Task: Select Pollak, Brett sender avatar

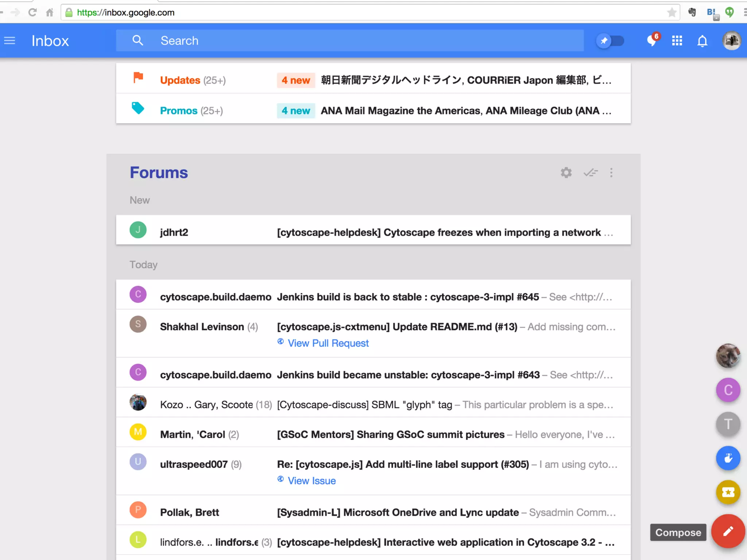Action: pos(138,510)
